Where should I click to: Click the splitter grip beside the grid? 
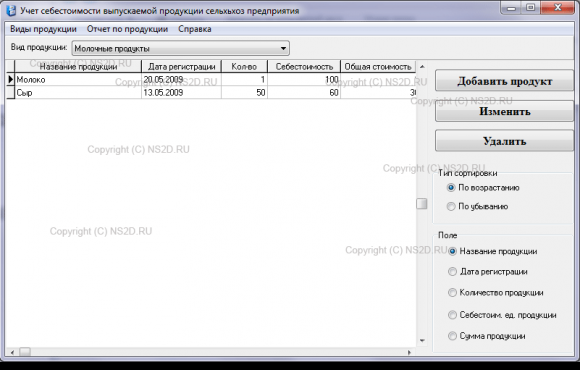click(x=422, y=204)
